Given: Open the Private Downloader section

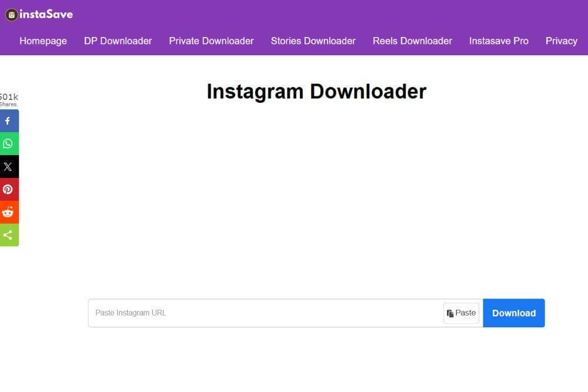Looking at the screenshot, I should pyautogui.click(x=211, y=41).
